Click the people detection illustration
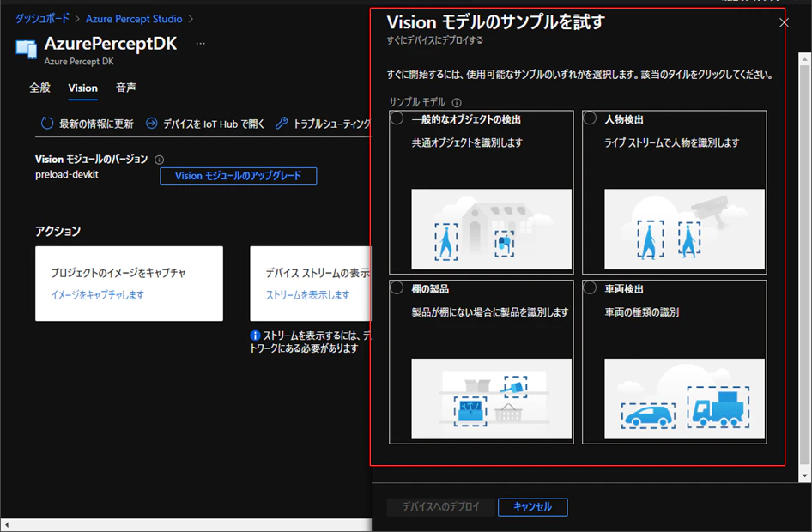Viewport: 812px width, 532px height. (x=685, y=229)
